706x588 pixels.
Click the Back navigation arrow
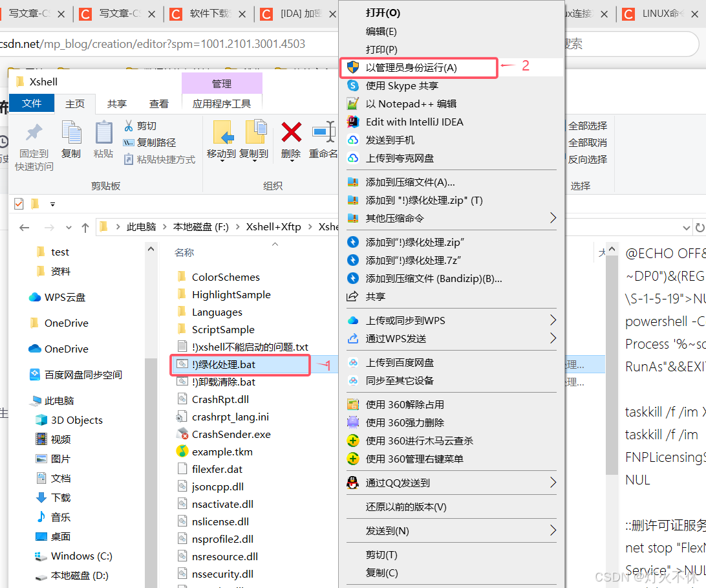pyautogui.click(x=25, y=228)
